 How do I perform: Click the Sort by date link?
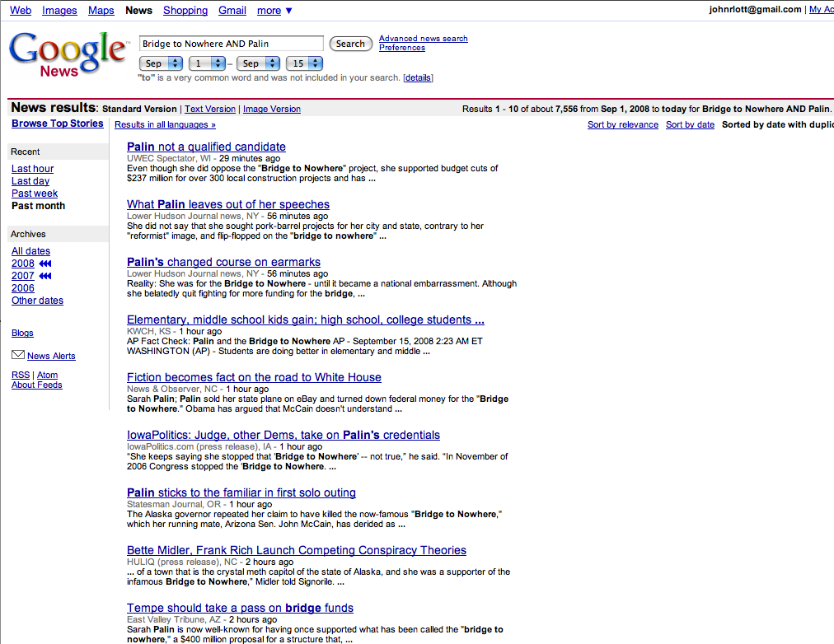691,124
